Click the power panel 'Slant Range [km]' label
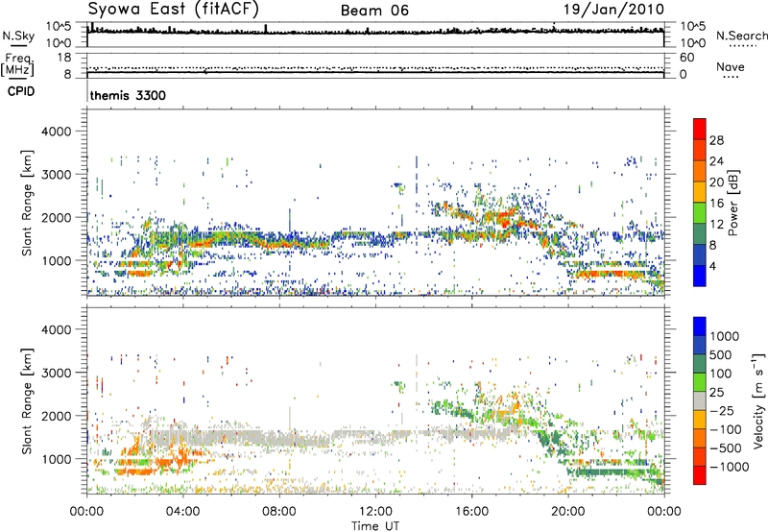 pos(27,203)
